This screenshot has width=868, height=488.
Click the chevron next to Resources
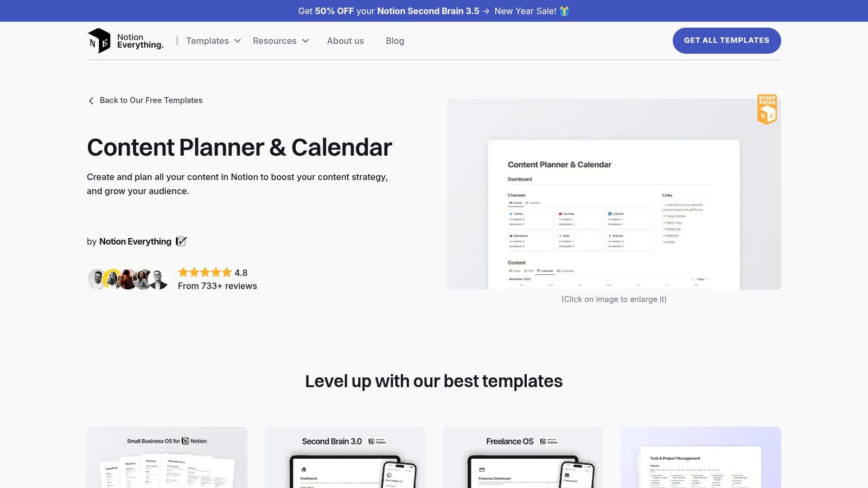pos(305,41)
